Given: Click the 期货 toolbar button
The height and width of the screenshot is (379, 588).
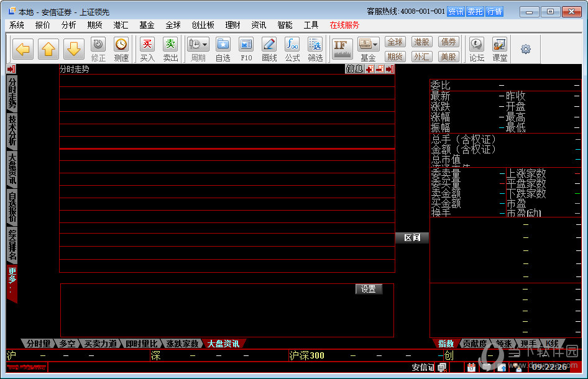Looking at the screenshot, I should 395,57.
